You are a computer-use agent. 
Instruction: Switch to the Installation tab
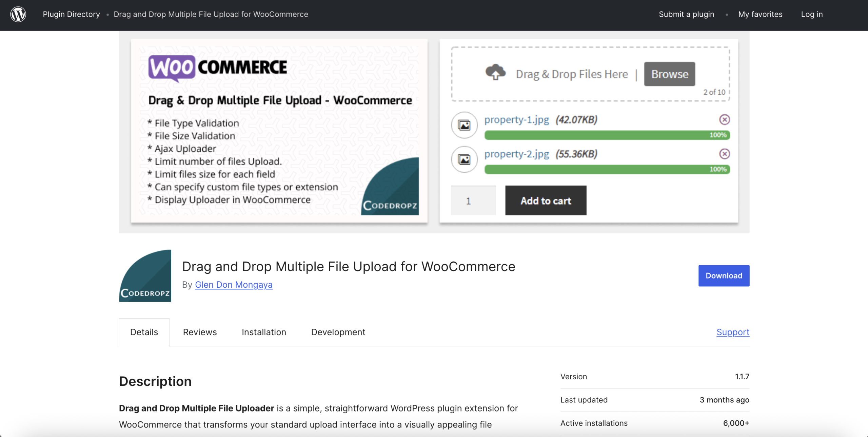pos(264,332)
